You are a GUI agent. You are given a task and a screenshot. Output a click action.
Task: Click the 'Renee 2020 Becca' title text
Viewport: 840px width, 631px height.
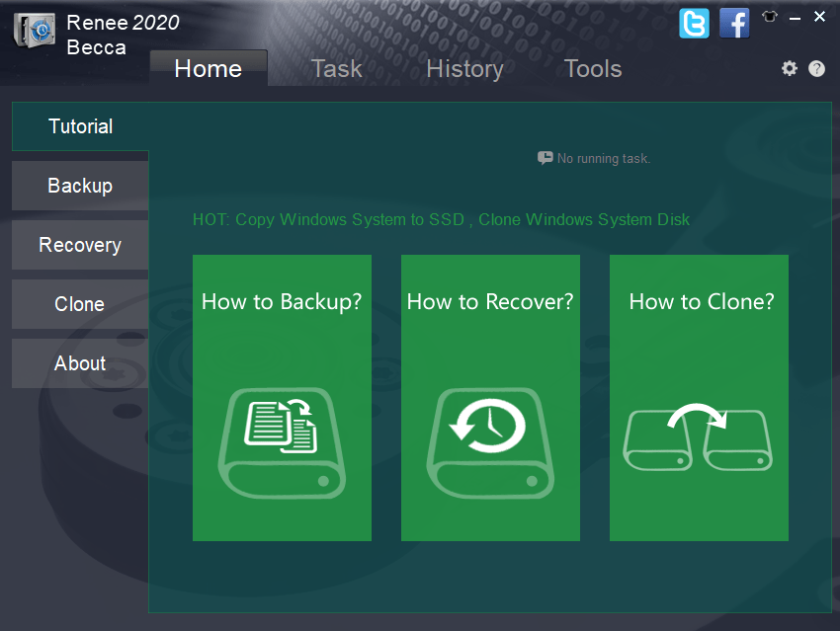(123, 35)
